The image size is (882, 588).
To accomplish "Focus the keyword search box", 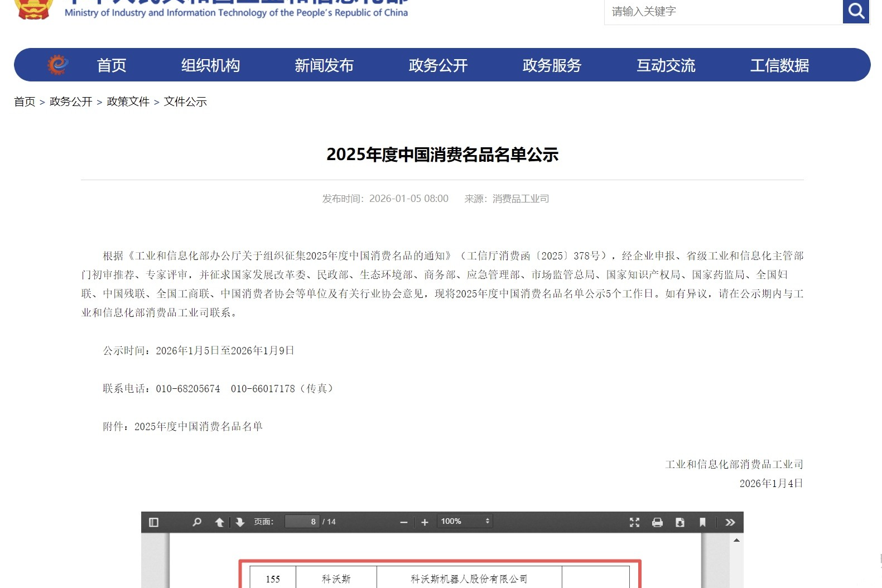I will click(x=723, y=12).
